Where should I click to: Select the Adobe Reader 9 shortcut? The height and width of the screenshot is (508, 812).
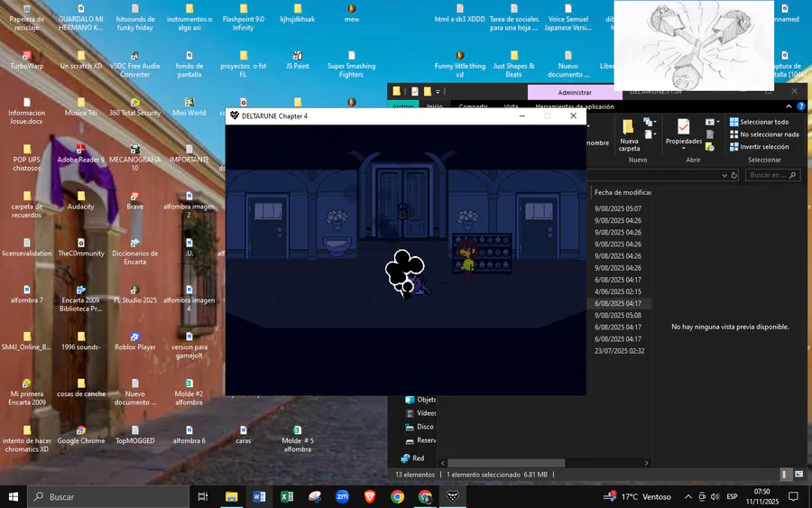(81, 153)
